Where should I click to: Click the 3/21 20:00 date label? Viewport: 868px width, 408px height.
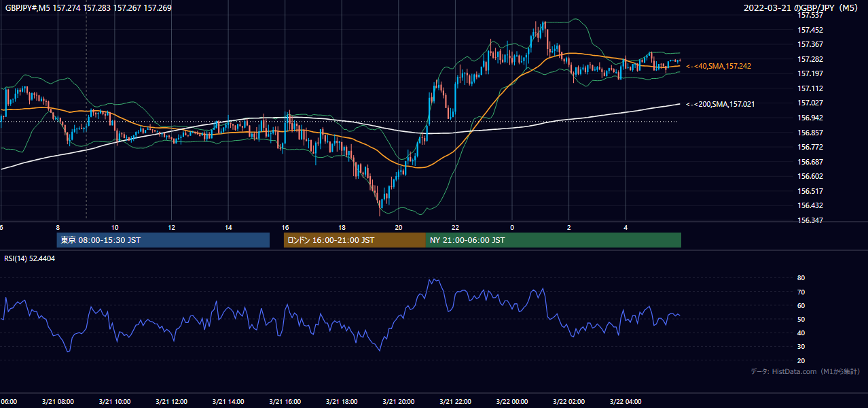[399, 402]
